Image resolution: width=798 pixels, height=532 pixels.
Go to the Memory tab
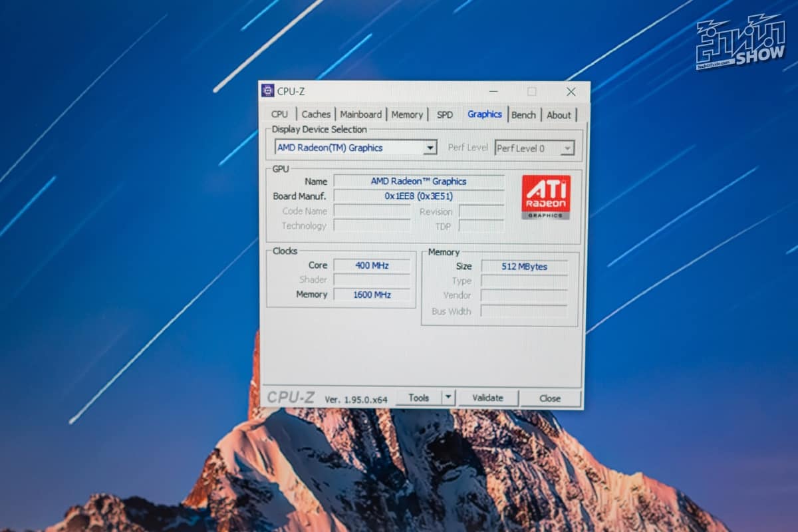(407, 114)
